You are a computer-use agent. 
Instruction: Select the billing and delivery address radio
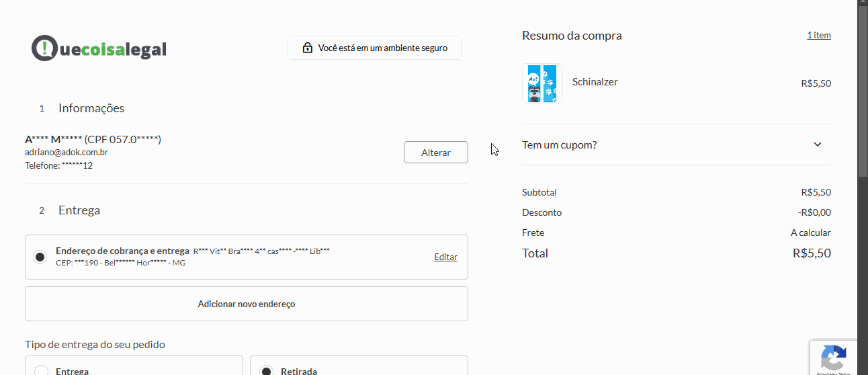click(40, 257)
